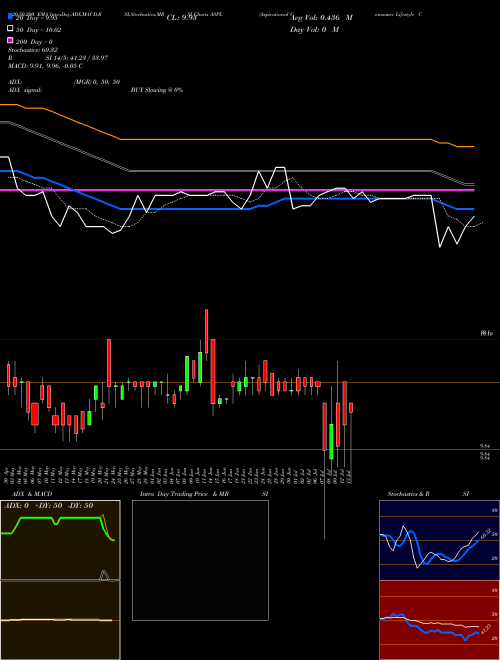Click the magenta 200 Day legend swatch
500x660 pixels.
(x=10, y=40)
